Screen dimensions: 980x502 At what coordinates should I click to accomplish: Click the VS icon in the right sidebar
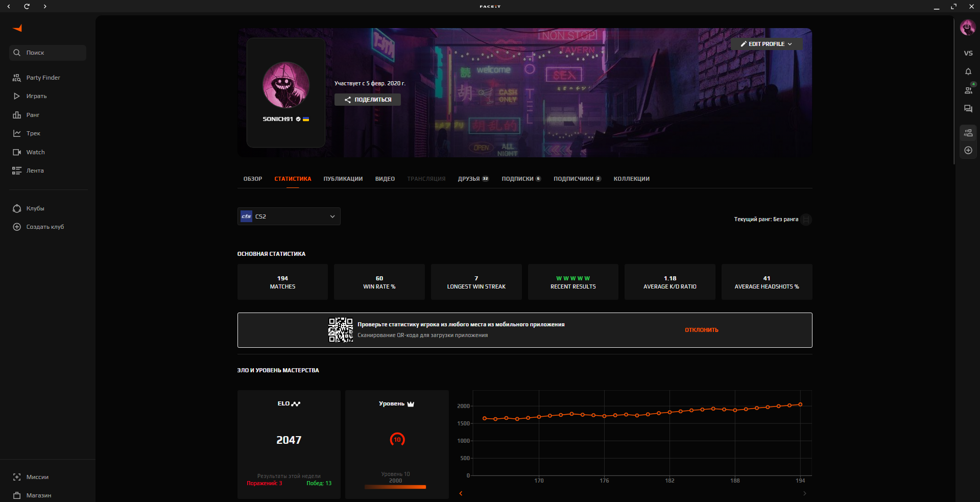(x=968, y=53)
